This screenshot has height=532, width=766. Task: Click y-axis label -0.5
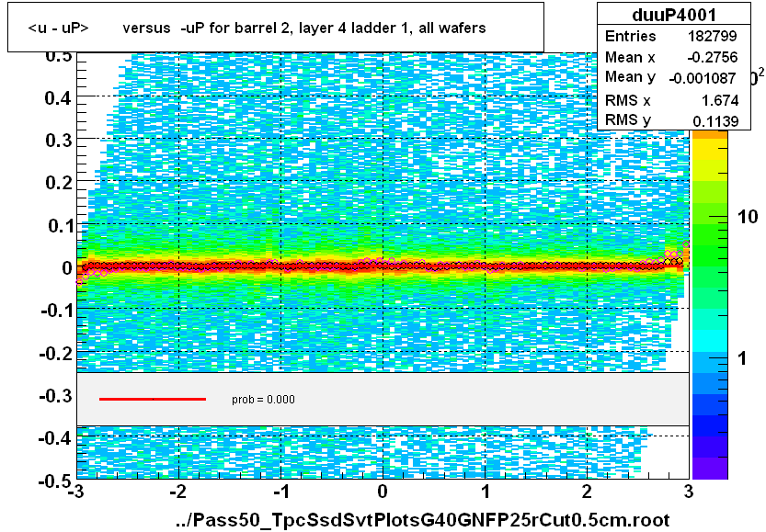point(56,481)
